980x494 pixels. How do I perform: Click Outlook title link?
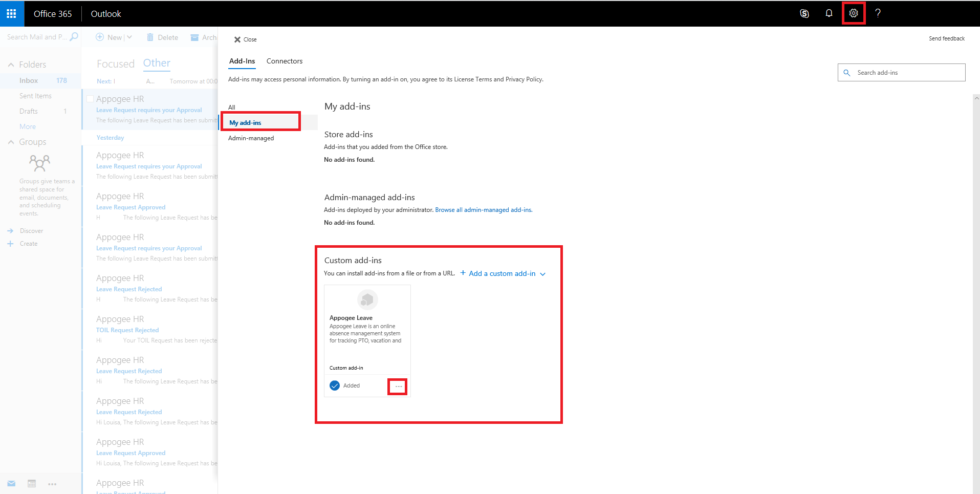(x=106, y=14)
